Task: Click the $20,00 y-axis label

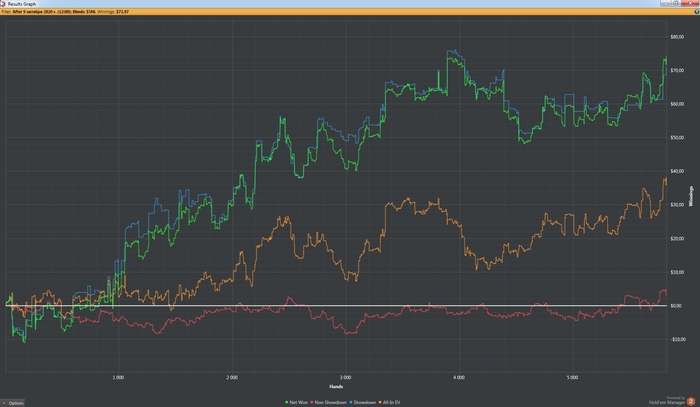Action: (x=677, y=239)
